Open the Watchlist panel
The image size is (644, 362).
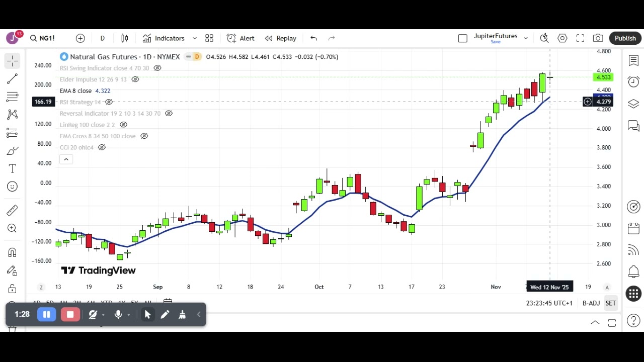point(633,61)
